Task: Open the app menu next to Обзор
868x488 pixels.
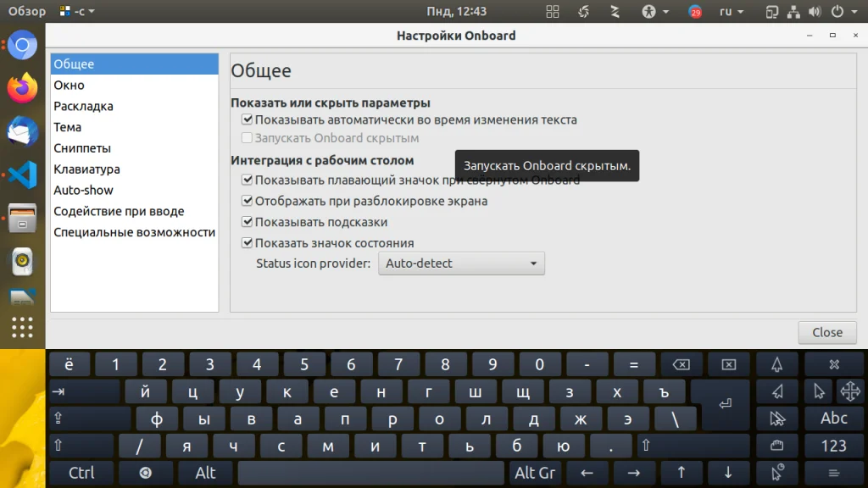Action: [77, 12]
